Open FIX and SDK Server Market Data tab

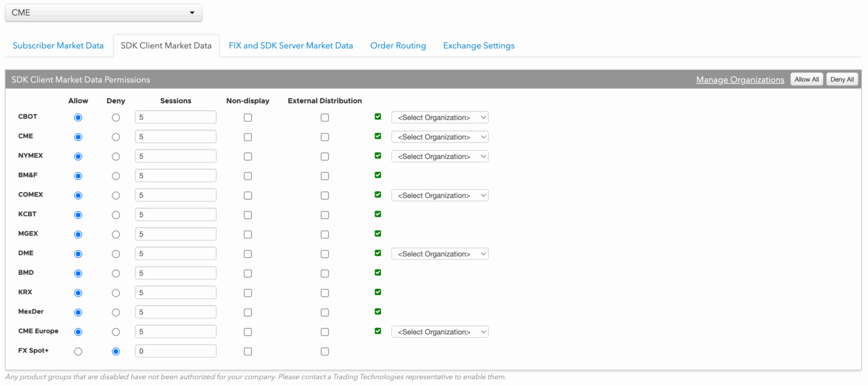291,46
